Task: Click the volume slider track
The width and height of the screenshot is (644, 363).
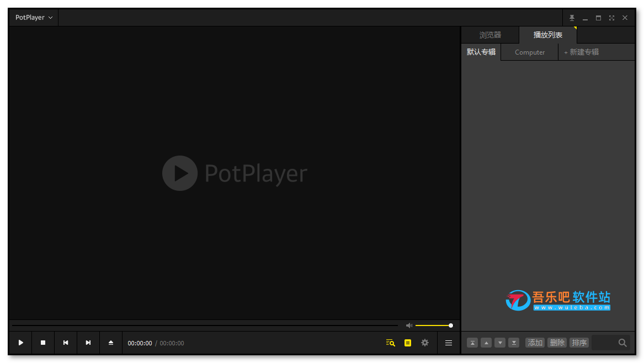Action: pyautogui.click(x=434, y=325)
